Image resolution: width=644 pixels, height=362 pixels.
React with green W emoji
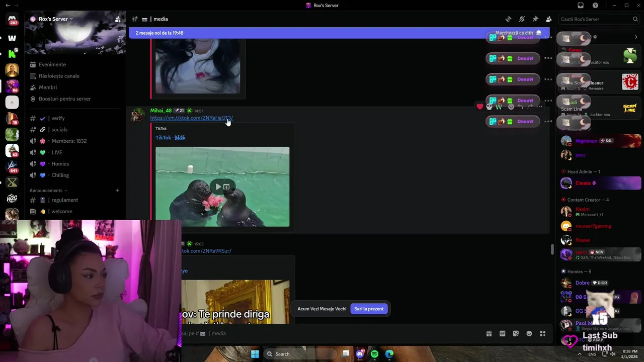tap(499, 107)
